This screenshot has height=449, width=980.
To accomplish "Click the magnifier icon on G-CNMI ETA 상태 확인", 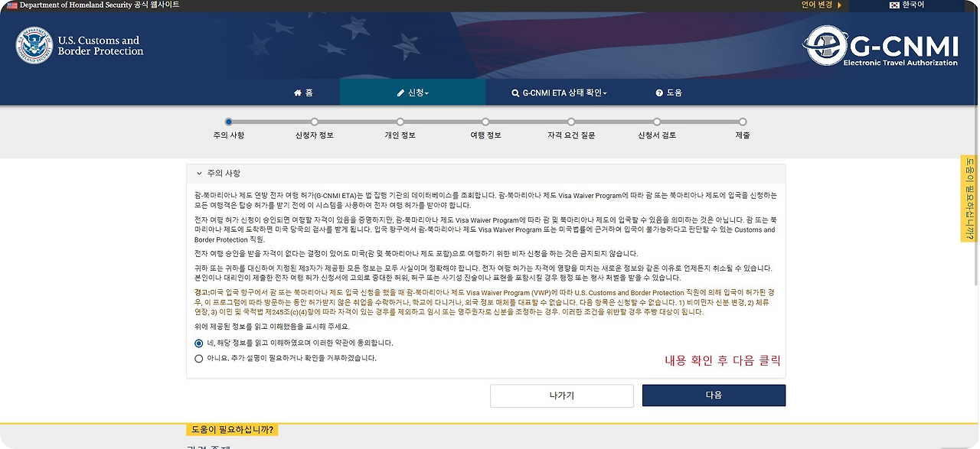I will pos(515,92).
